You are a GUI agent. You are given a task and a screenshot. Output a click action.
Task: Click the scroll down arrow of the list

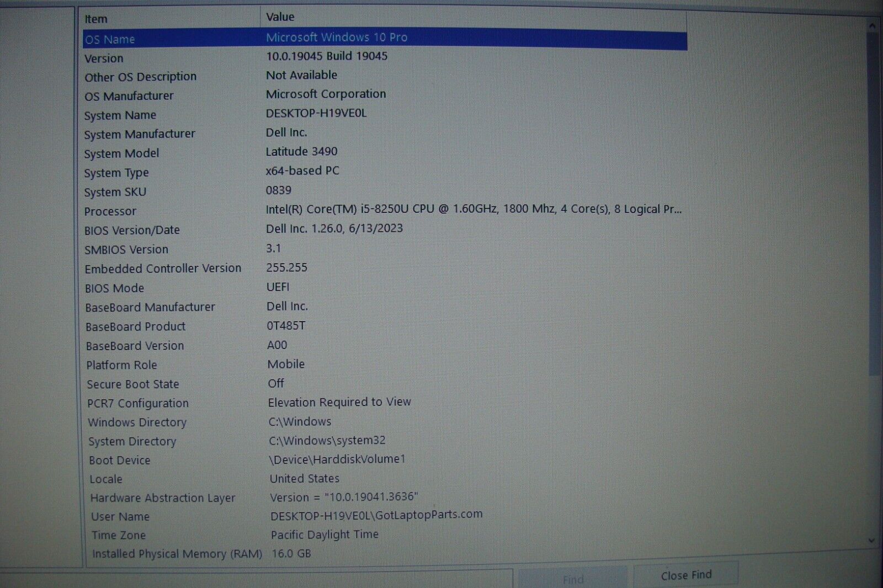(871, 541)
